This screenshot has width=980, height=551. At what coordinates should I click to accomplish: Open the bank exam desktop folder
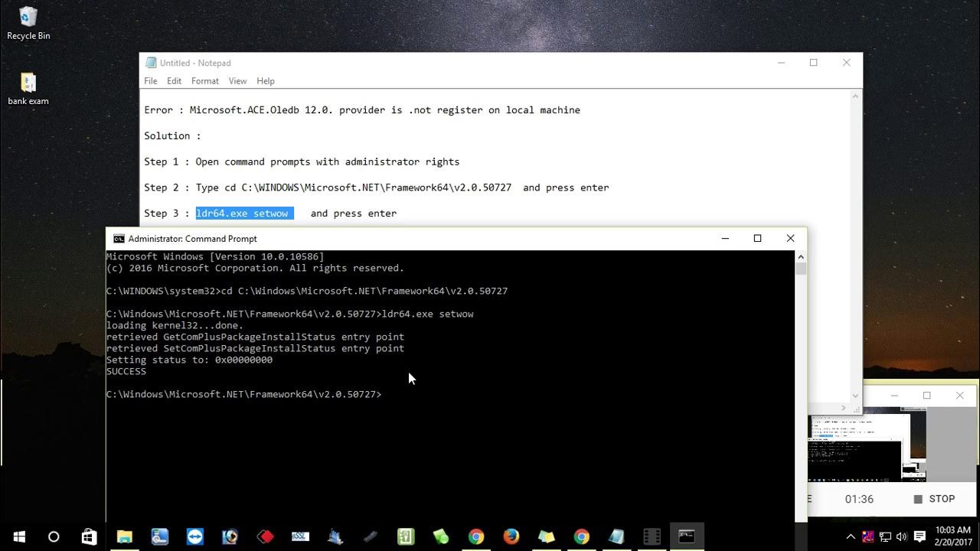point(28,89)
